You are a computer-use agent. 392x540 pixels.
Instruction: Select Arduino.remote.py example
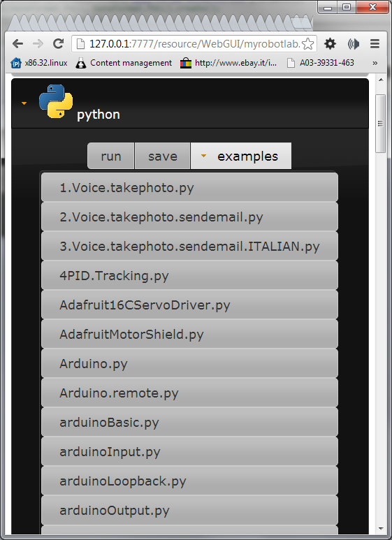click(x=189, y=393)
